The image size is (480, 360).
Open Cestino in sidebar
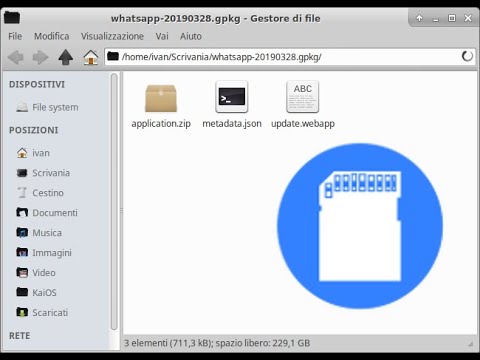48,193
